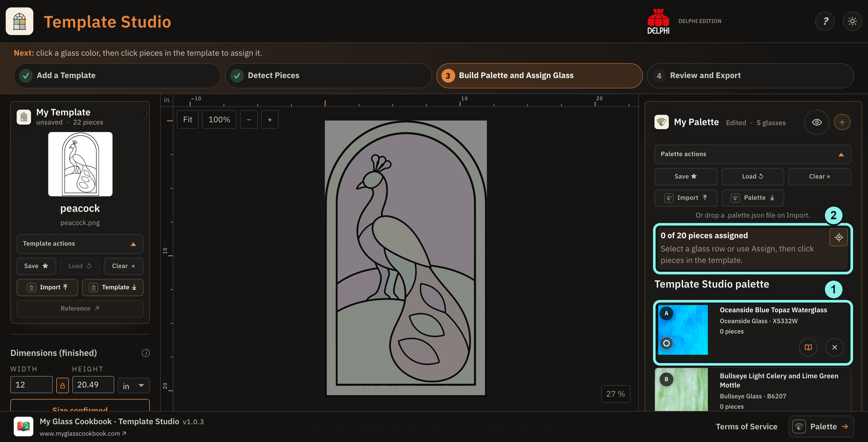The image size is (868, 442).
Task: Select the Oceanside Blue Topaz Waterglass swatch
Action: [683, 330]
